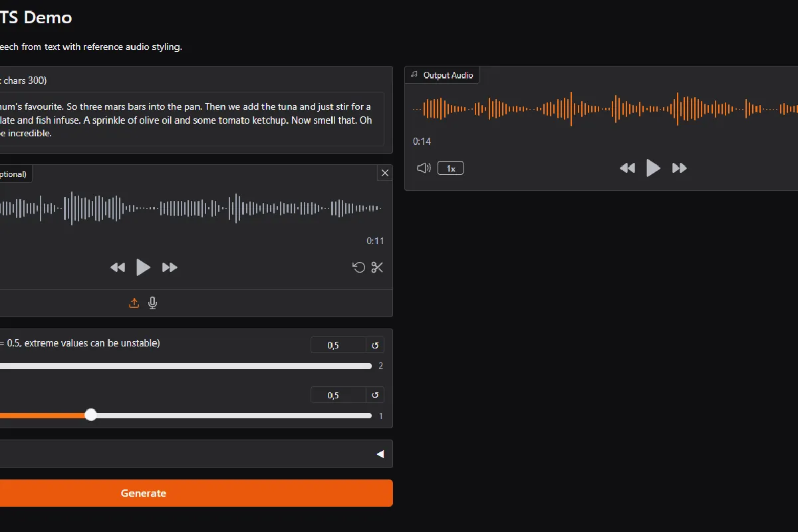This screenshot has width=798, height=532.
Task: Upload a reference audio file
Action: (134, 303)
